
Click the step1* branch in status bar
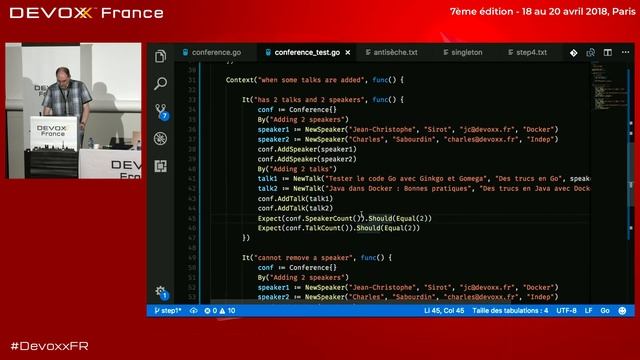[x=168, y=311]
